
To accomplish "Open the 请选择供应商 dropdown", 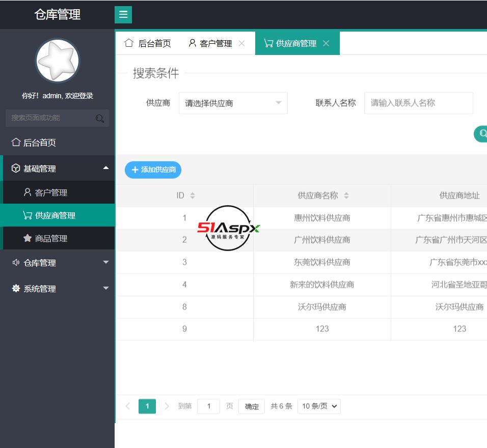I will [x=233, y=103].
